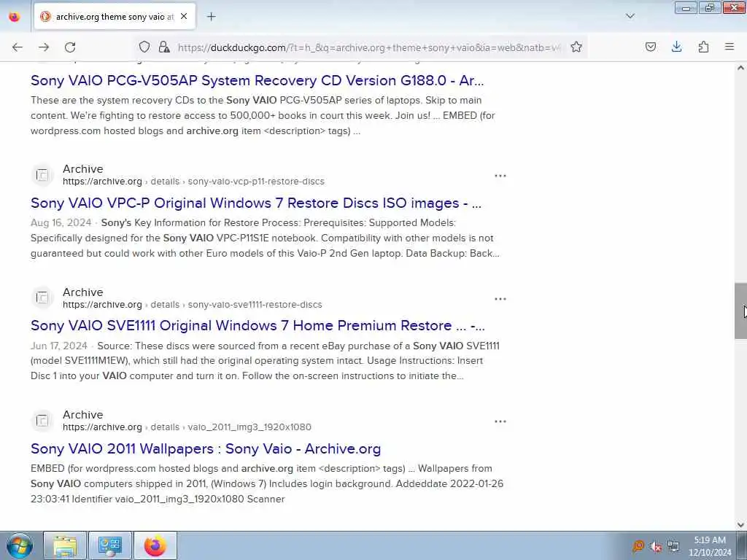Image resolution: width=747 pixels, height=560 pixels.
Task: Open the Downloads panel
Action: [676, 47]
